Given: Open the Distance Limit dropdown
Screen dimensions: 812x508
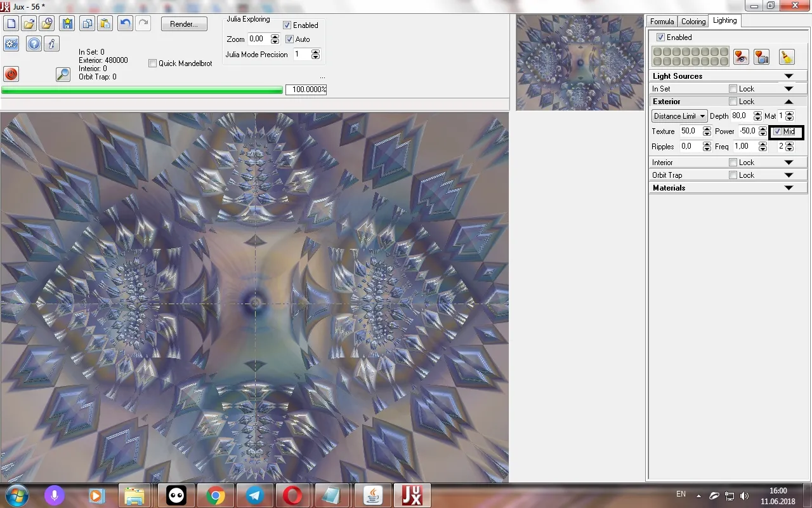Looking at the screenshot, I should point(679,116).
